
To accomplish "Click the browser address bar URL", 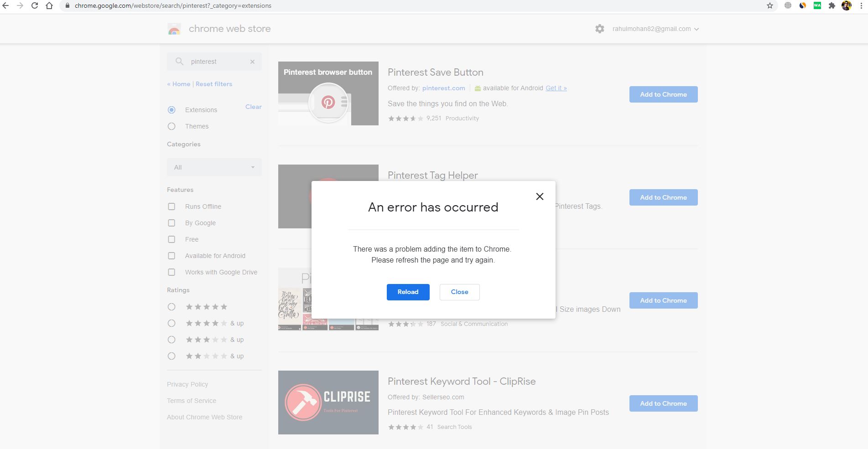I will (x=173, y=6).
